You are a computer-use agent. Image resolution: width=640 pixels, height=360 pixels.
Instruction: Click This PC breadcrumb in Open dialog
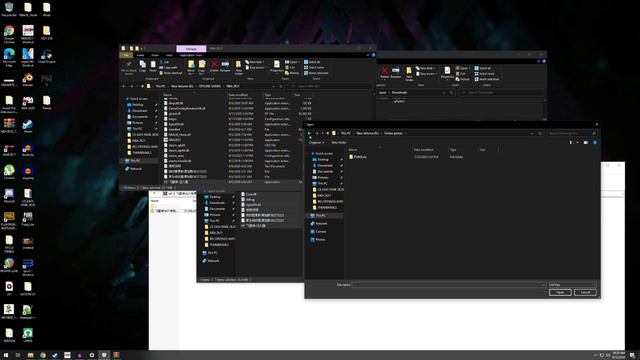(345, 133)
